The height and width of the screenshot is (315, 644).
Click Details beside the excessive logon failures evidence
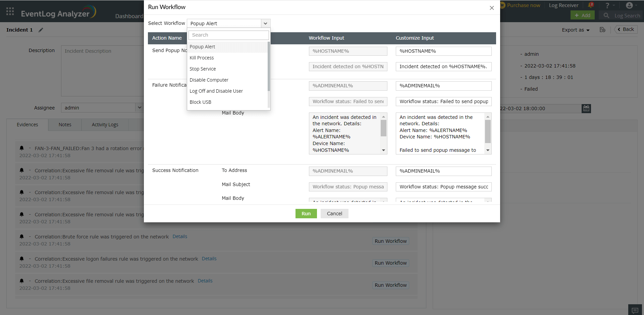tap(209, 259)
